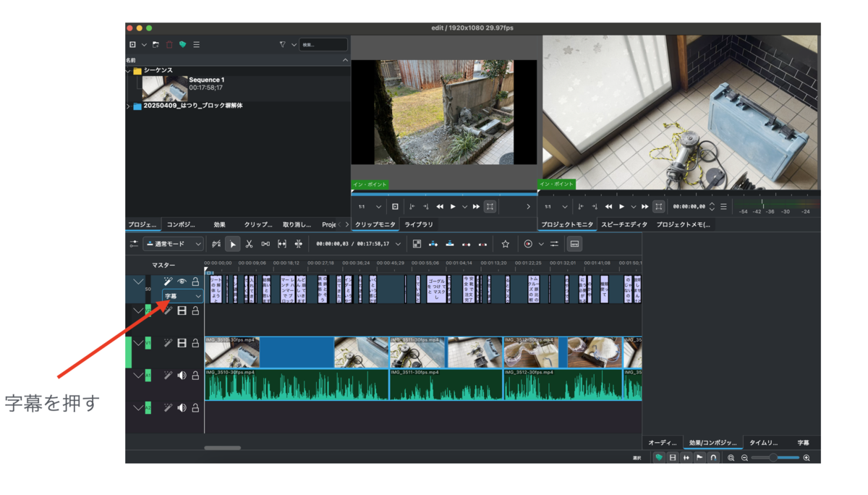Screen dimensions: 868x495
Task: Click the search field in project bin
Action: 323,45
